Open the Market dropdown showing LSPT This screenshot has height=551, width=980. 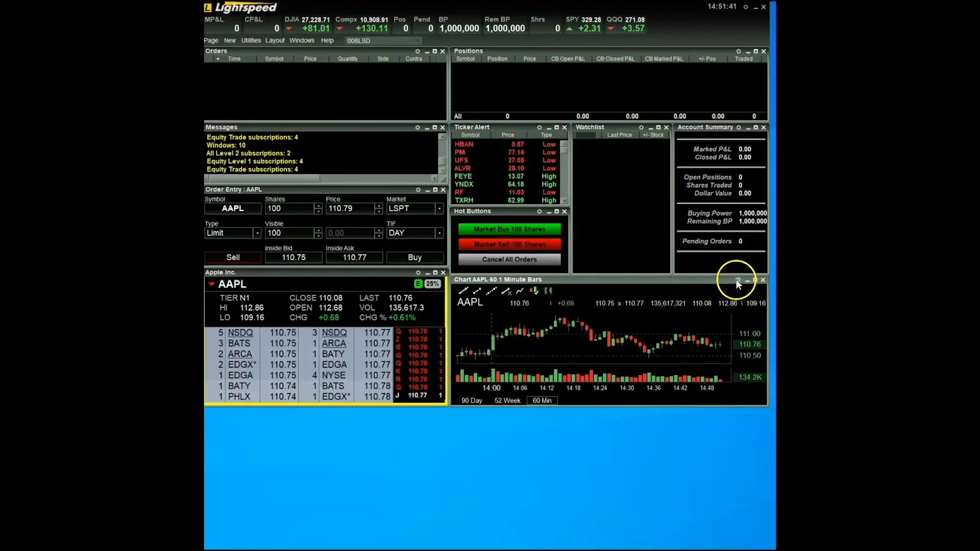click(x=439, y=208)
